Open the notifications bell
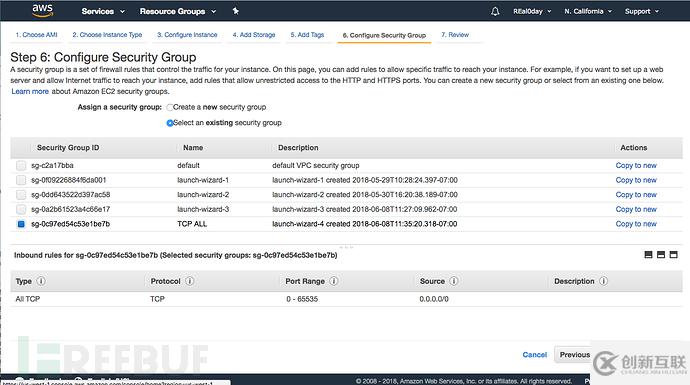Screen dimensions: 690x385 point(495,11)
